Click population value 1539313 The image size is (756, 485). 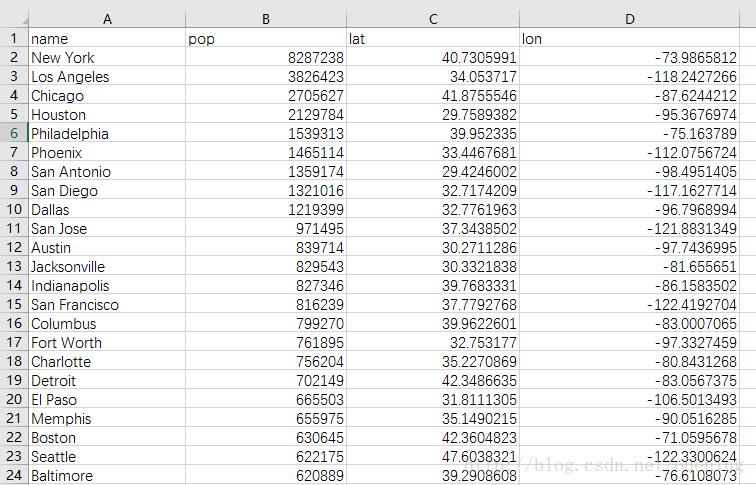(266, 133)
